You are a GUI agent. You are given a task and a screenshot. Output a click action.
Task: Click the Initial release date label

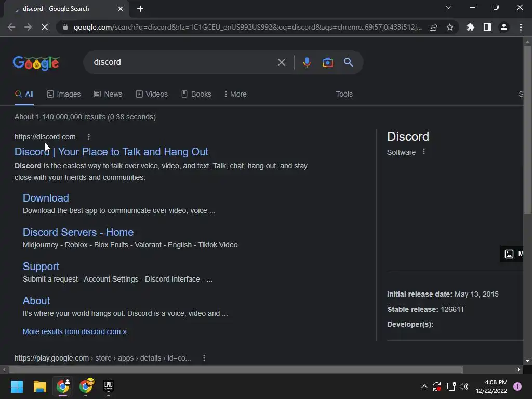(419, 294)
